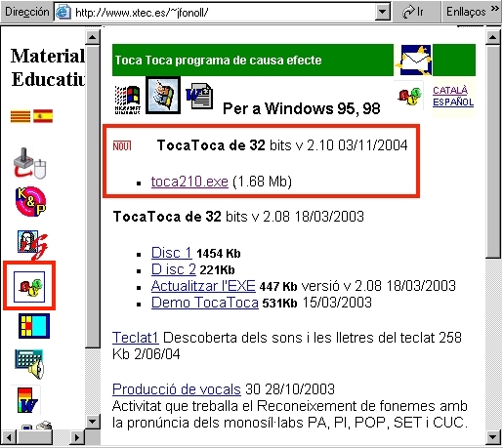Open the rainbow W icon in sidebar
The image size is (503, 448).
click(27, 400)
